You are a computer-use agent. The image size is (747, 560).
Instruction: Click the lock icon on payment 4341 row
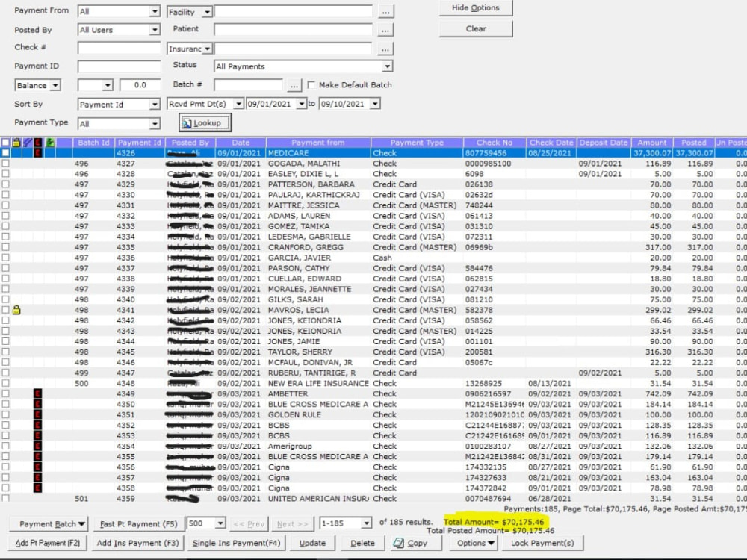point(16,310)
